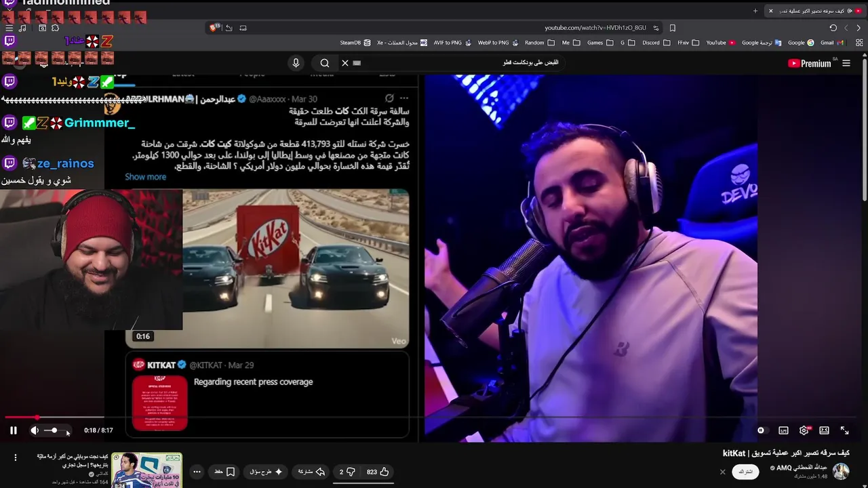The width and height of the screenshot is (868, 488).
Task: Open the Google ترجمة bookmark
Action: 762,43
